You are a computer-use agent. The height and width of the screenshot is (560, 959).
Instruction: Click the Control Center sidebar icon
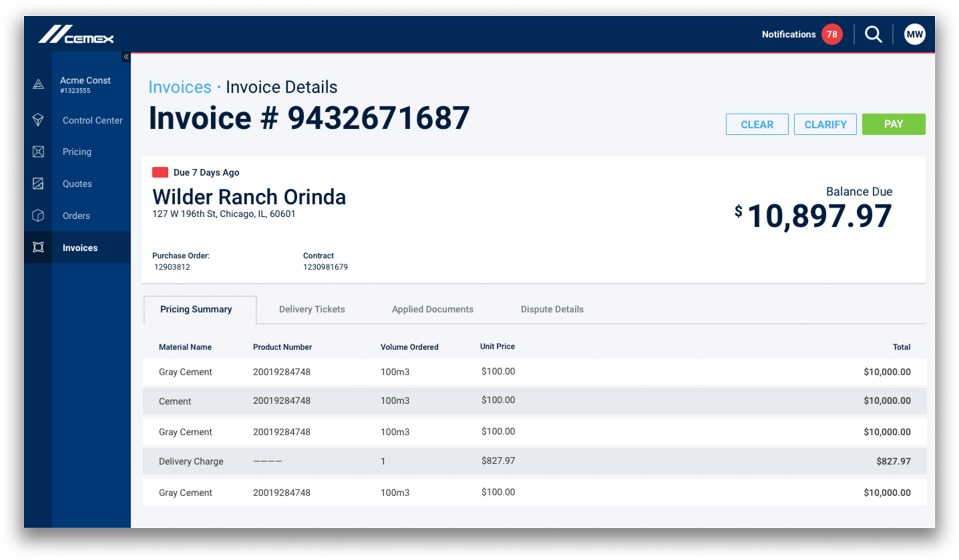(x=38, y=120)
